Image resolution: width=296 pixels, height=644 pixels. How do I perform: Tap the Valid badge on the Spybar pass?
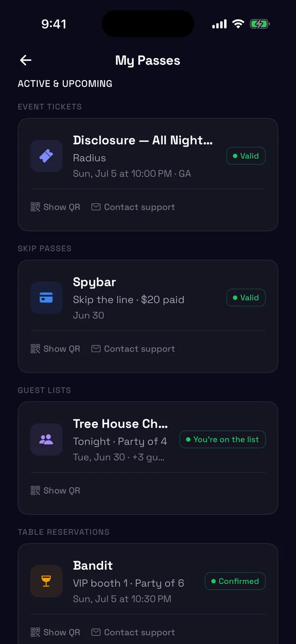pyautogui.click(x=246, y=298)
